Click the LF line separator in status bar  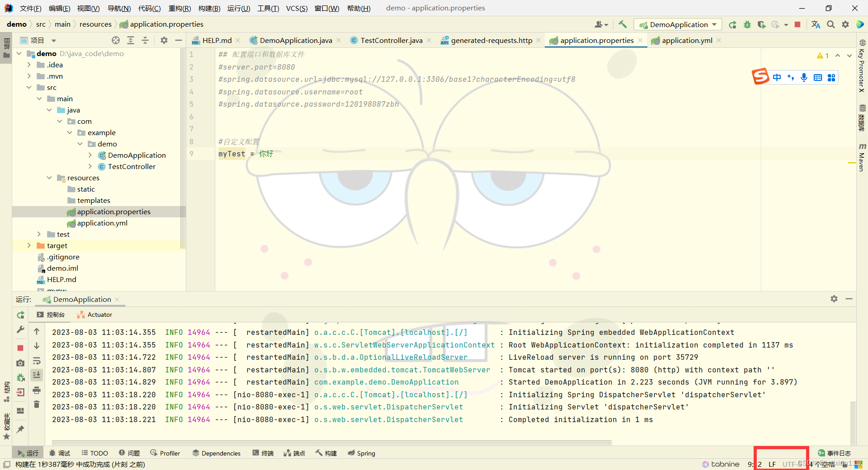(772, 464)
